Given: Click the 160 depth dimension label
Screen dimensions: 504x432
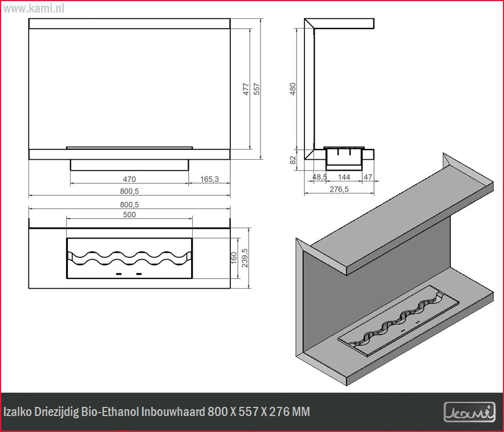Looking at the screenshot, I should coord(233,258).
